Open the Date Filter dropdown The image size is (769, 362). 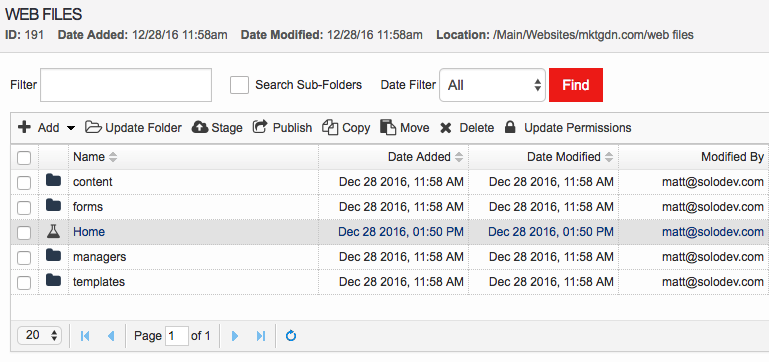pos(492,85)
